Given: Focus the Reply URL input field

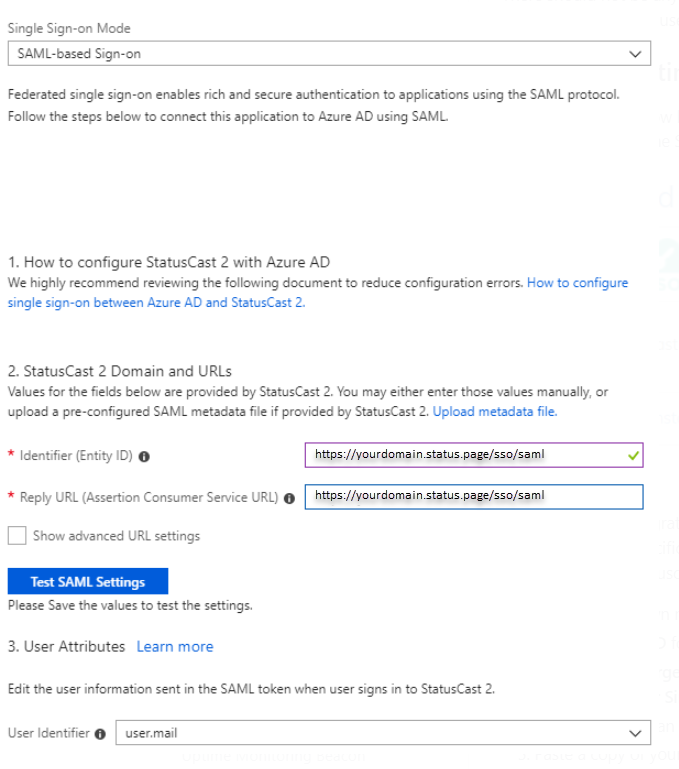Looking at the screenshot, I should (x=474, y=497).
